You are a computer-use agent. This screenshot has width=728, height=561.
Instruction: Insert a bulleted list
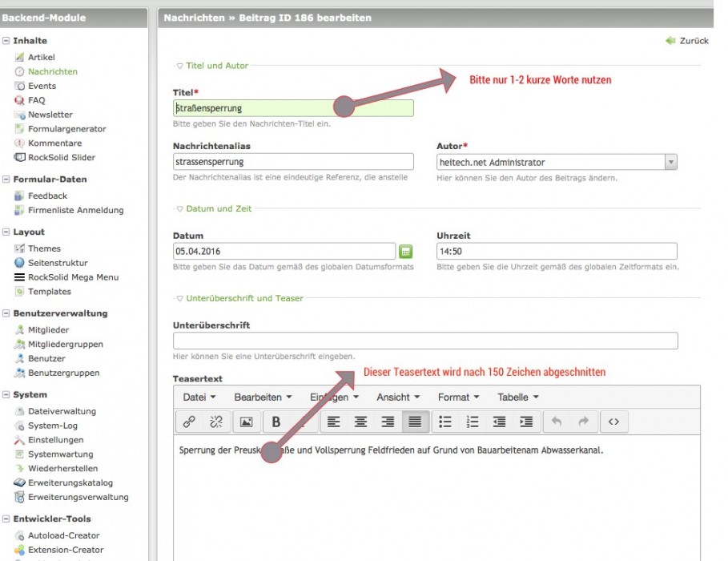click(446, 422)
